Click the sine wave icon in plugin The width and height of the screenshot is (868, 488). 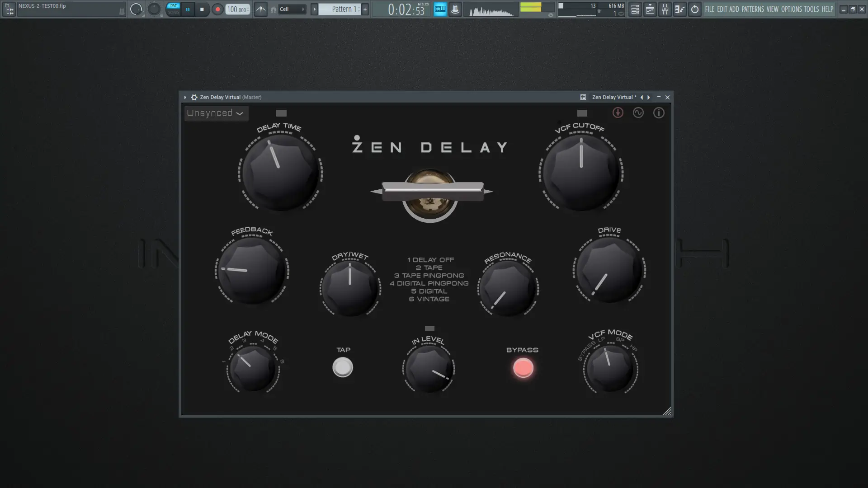click(x=638, y=113)
